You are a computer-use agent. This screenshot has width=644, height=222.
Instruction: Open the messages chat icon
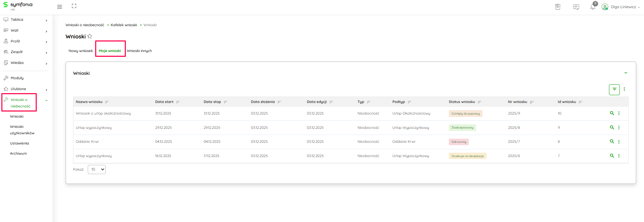click(x=576, y=7)
